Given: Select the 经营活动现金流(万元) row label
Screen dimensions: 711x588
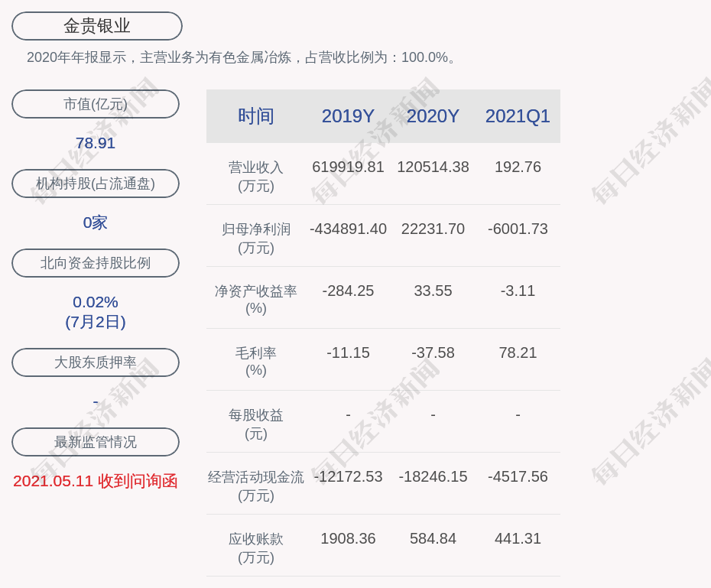Looking at the screenshot, I should 256,486.
